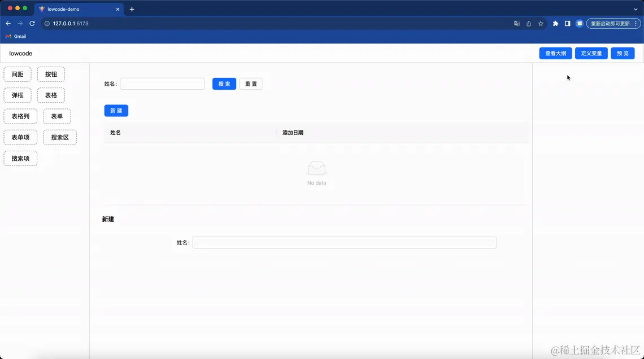
Task: Click the 新建 modal title text
Action: click(108, 219)
